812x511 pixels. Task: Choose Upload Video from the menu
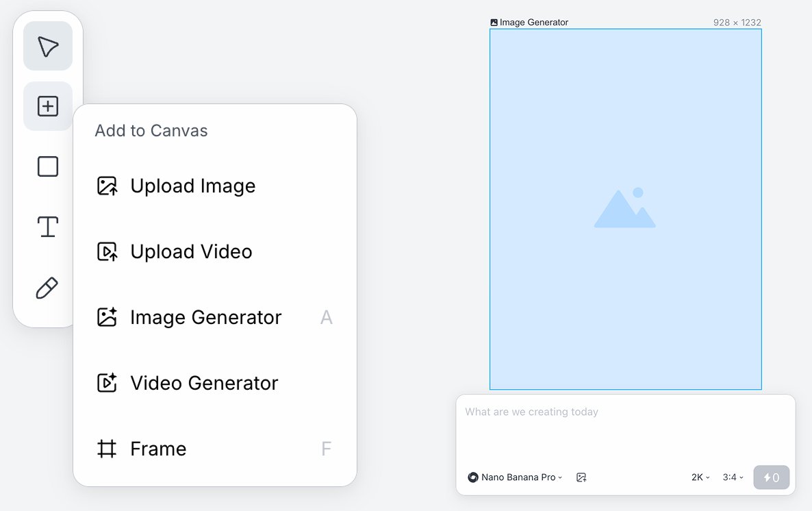(x=191, y=252)
